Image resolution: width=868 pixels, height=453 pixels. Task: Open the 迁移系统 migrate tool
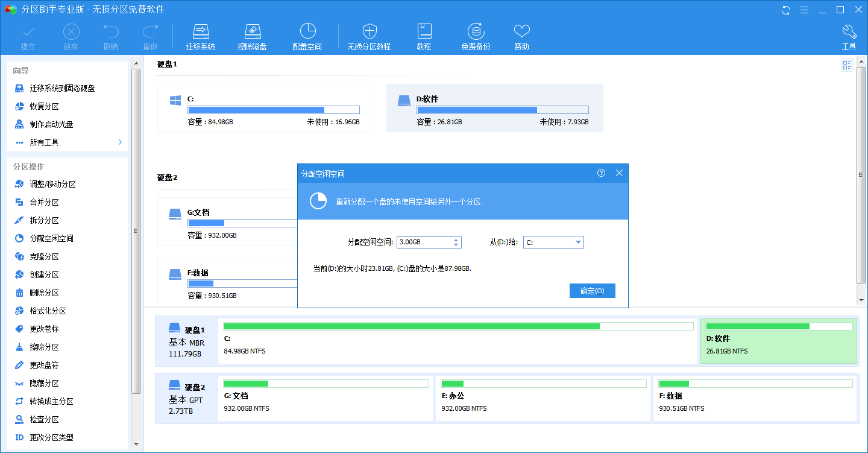point(201,37)
